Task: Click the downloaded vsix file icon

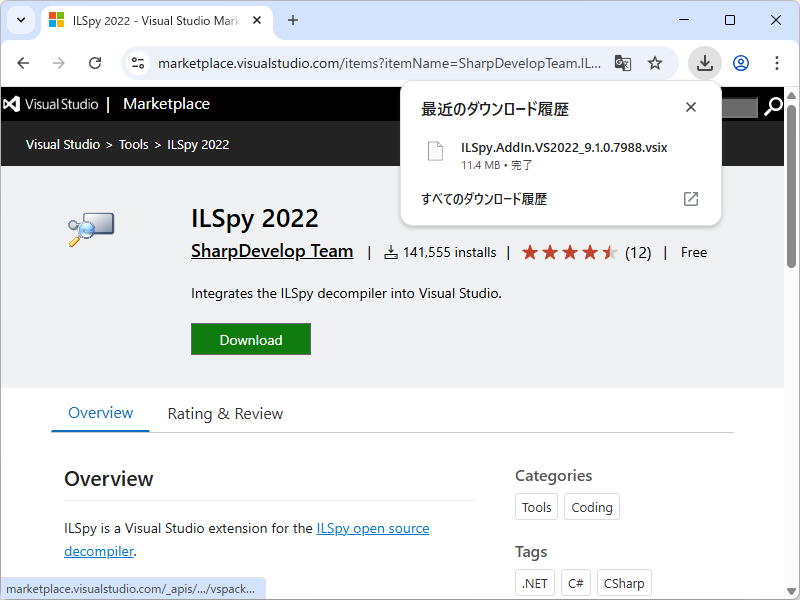Action: (435, 150)
